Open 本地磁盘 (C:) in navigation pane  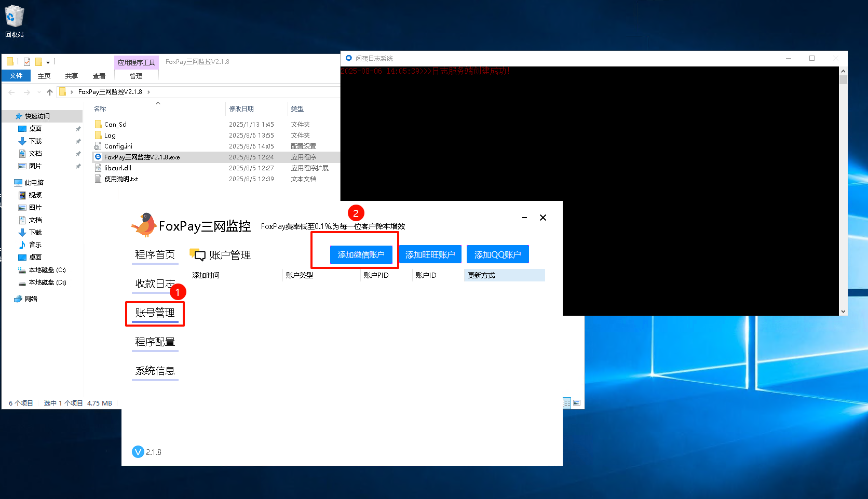click(47, 270)
